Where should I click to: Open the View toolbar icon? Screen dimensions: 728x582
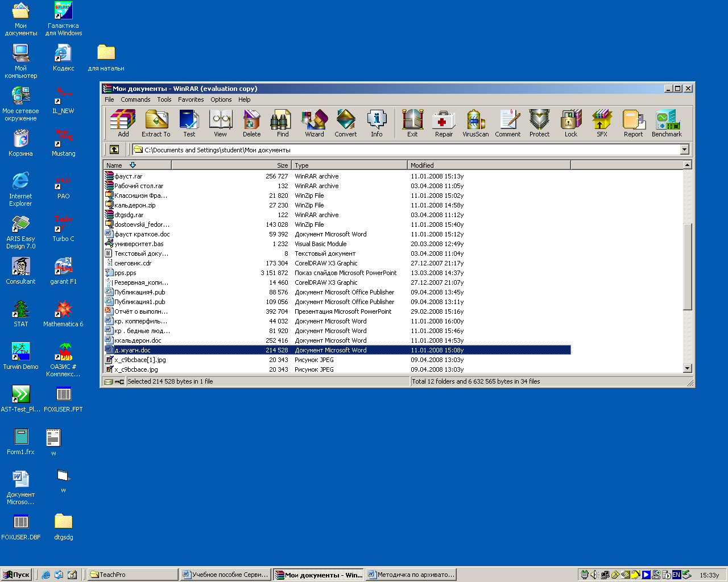coord(220,123)
